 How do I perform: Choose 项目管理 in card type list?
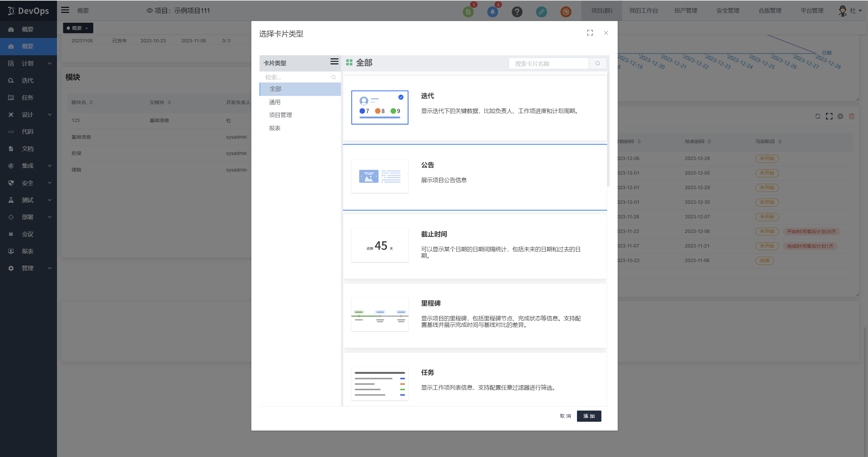pyautogui.click(x=280, y=115)
